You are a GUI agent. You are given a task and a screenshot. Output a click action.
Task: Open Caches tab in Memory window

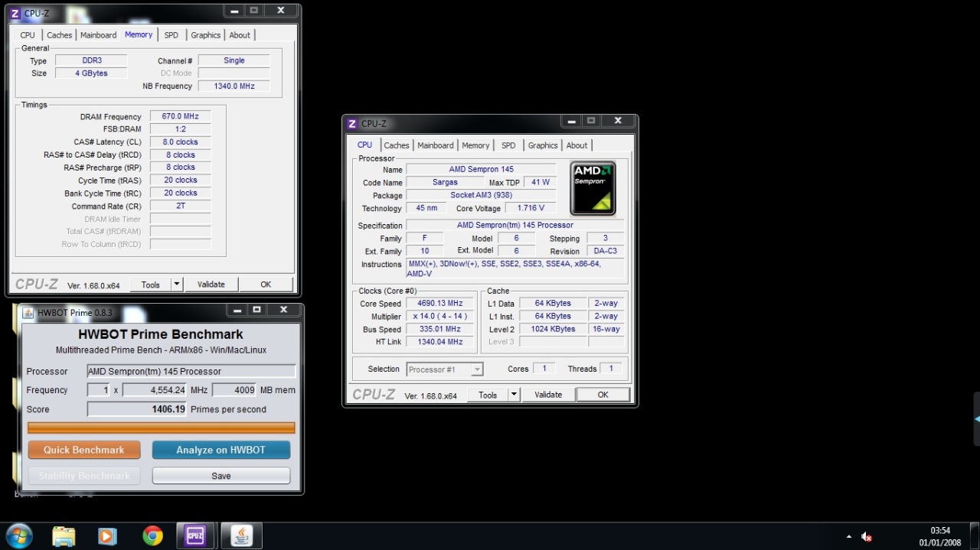(x=59, y=35)
